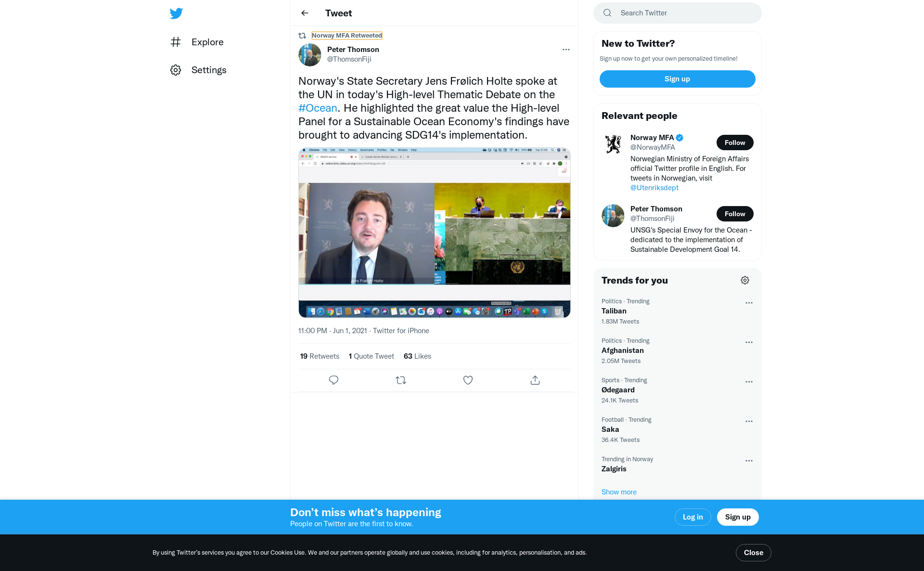Open more options for the Afghanistan trend
The image size is (924, 571).
pos(749,342)
